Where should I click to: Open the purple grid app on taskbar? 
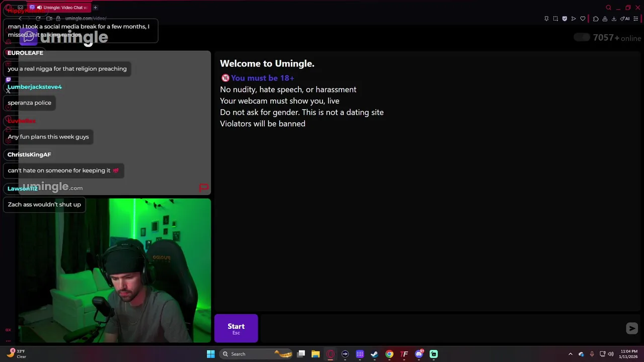click(360, 354)
